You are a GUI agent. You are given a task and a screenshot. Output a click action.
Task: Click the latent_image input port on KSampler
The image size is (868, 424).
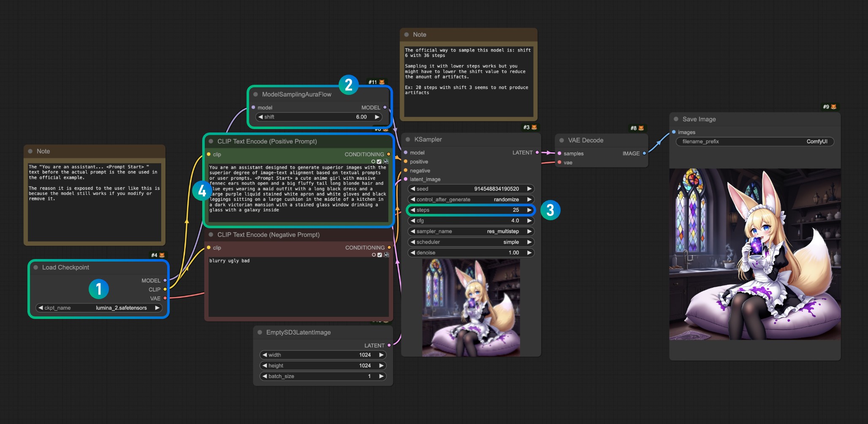point(406,179)
